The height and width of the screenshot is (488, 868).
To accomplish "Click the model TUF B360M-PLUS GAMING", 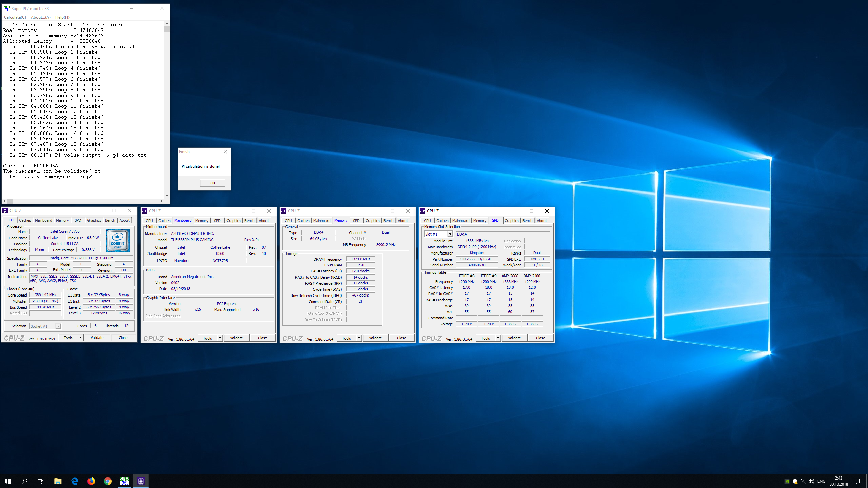I will (202, 240).
